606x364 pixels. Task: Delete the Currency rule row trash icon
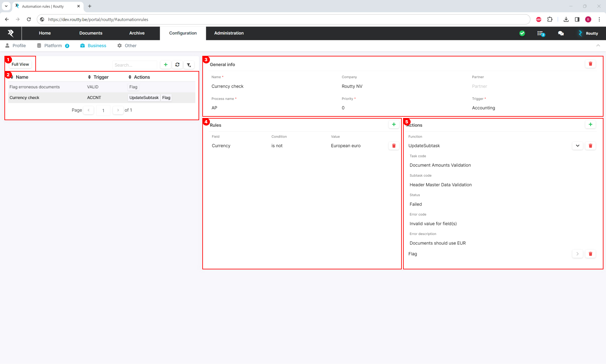coord(394,146)
